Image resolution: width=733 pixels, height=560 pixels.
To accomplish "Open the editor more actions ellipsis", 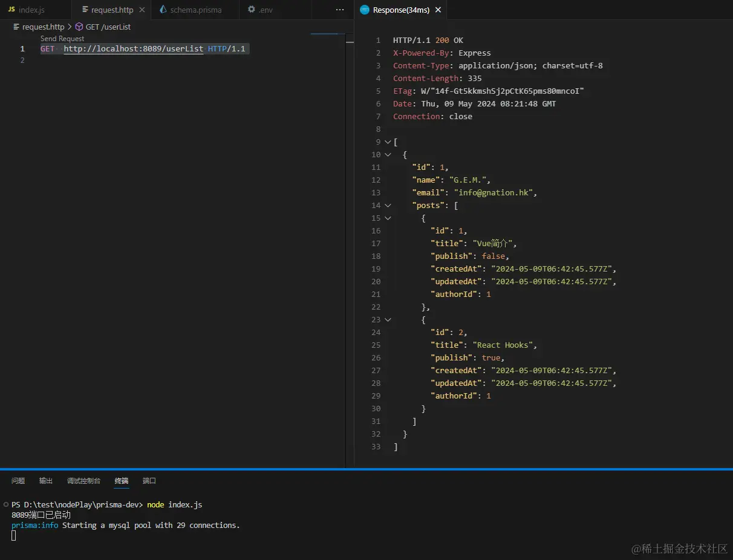I will coord(340,10).
